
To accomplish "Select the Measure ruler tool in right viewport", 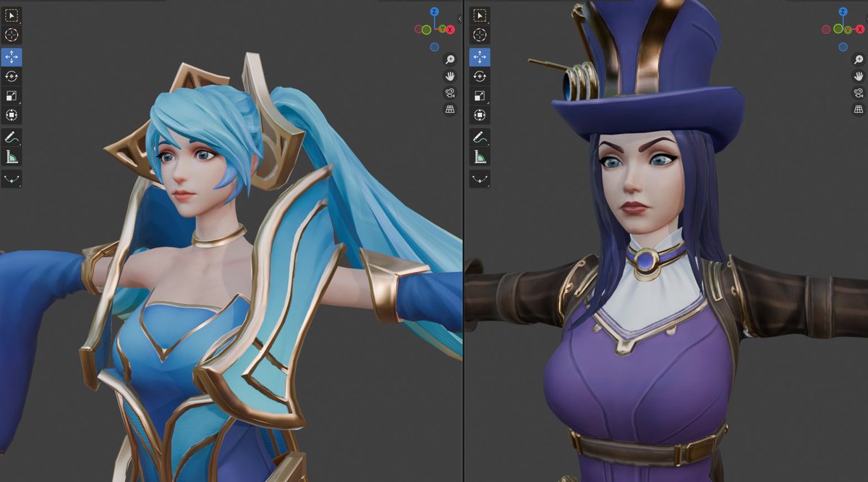I will (x=479, y=156).
